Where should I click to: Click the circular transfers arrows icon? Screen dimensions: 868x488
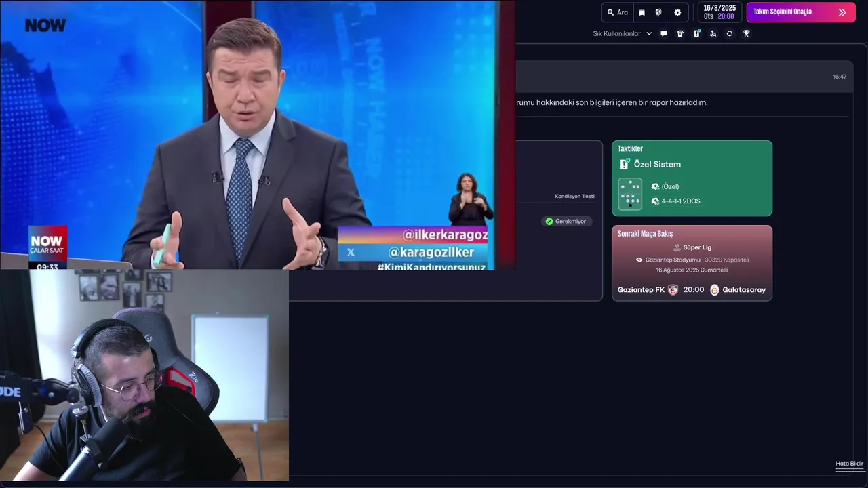tap(730, 33)
